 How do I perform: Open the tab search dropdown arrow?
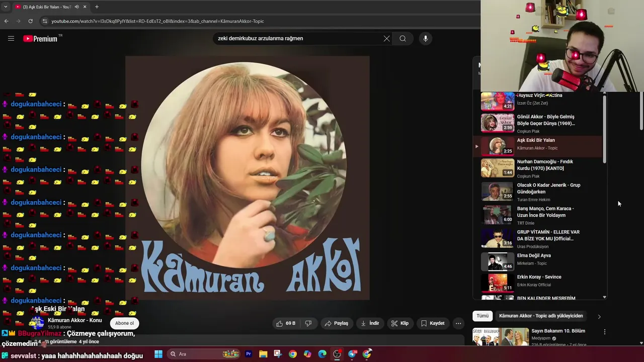click(x=6, y=7)
